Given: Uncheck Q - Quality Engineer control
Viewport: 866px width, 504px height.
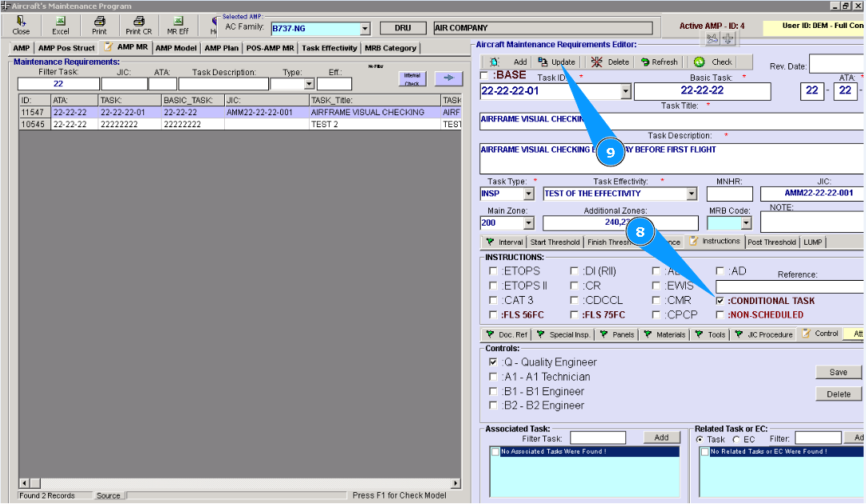Looking at the screenshot, I should (x=493, y=362).
